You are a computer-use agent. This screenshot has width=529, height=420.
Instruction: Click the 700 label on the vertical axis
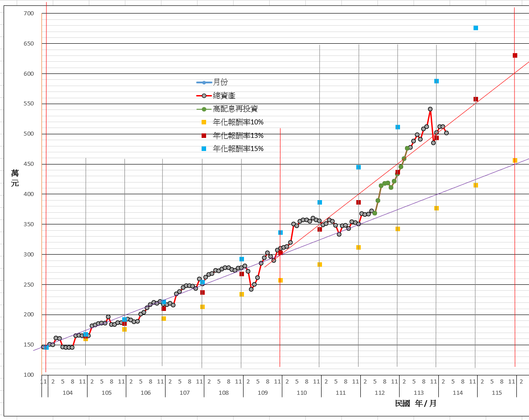28,14
